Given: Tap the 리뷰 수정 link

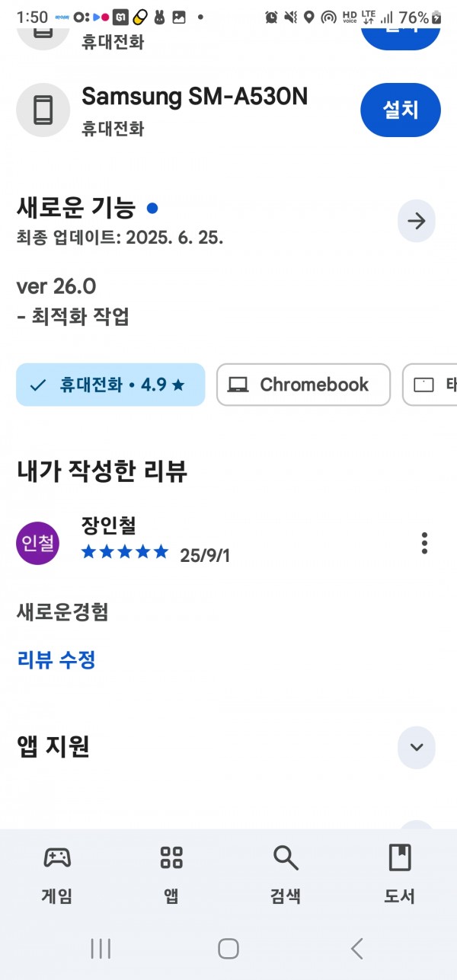Looking at the screenshot, I should [x=56, y=659].
